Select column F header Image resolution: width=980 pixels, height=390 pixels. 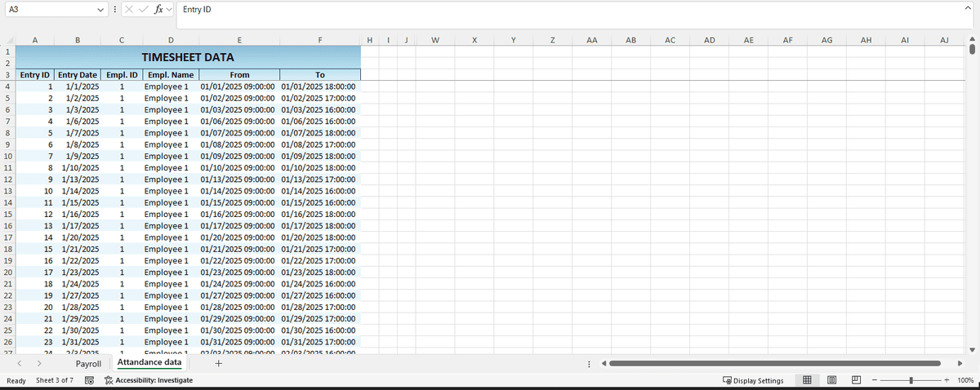pyautogui.click(x=320, y=39)
